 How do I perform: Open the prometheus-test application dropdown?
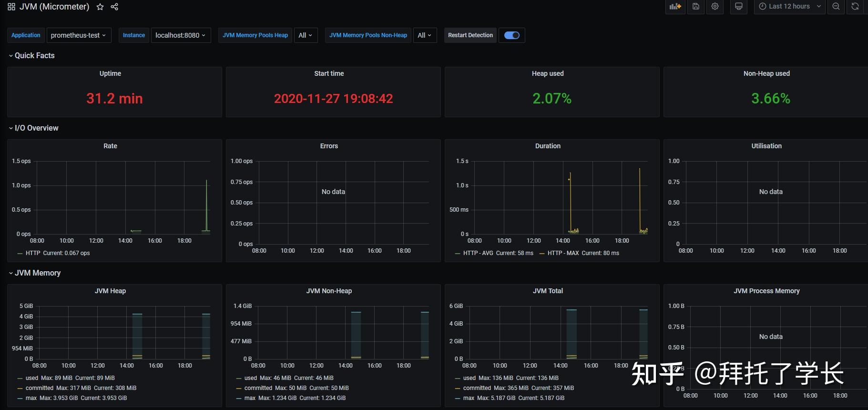coord(79,35)
